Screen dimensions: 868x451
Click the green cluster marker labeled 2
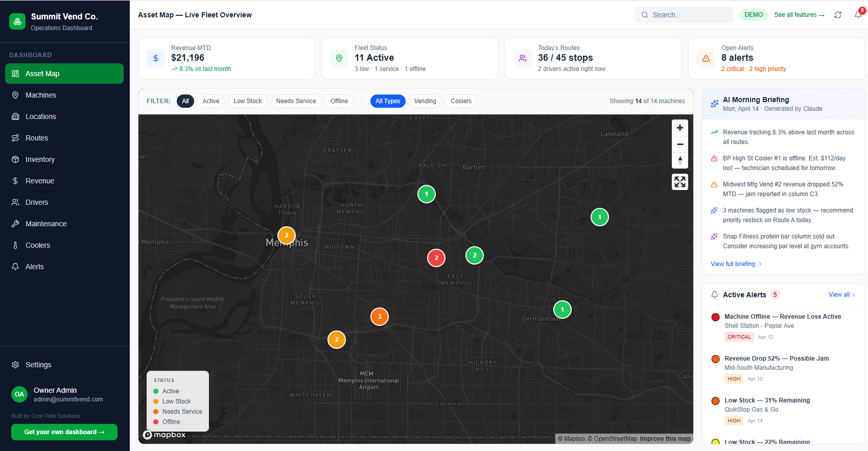[475, 255]
